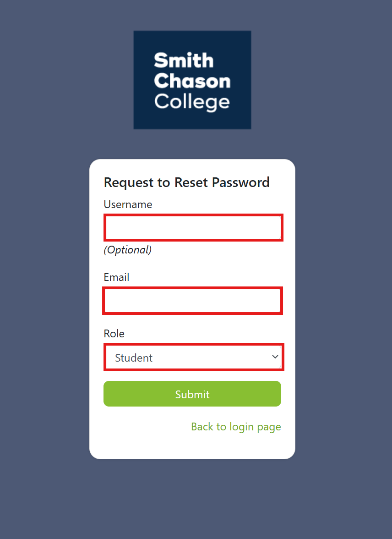Click the word Smith in the logo

184,60
